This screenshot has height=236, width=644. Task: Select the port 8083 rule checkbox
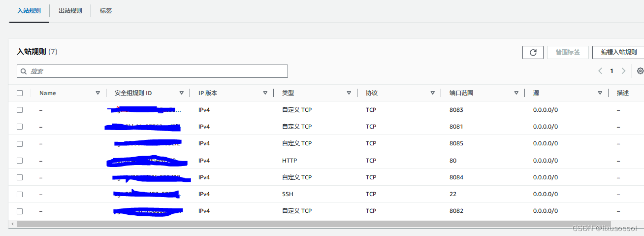pos(20,110)
